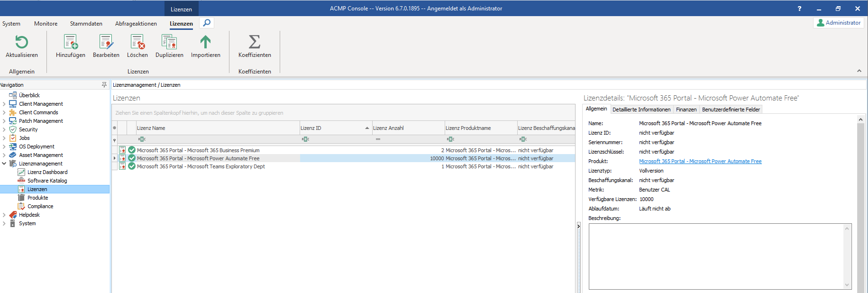Click the ribbon search magnifier icon

(207, 23)
